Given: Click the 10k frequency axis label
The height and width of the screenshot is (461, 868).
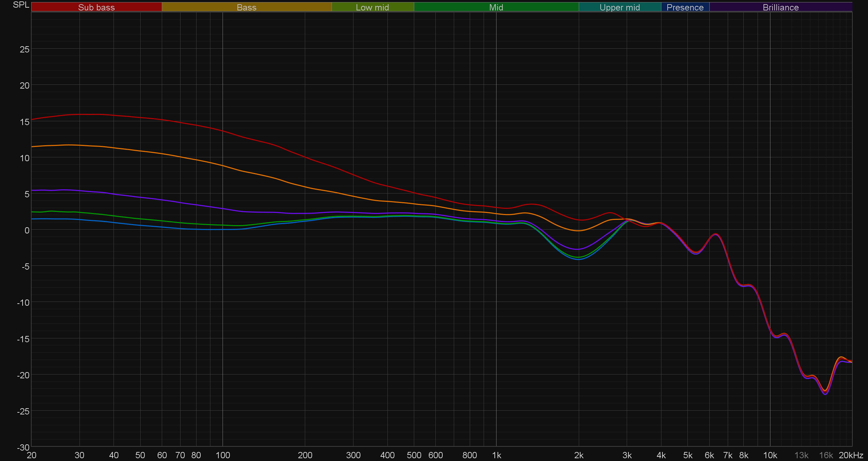Looking at the screenshot, I should [770, 455].
